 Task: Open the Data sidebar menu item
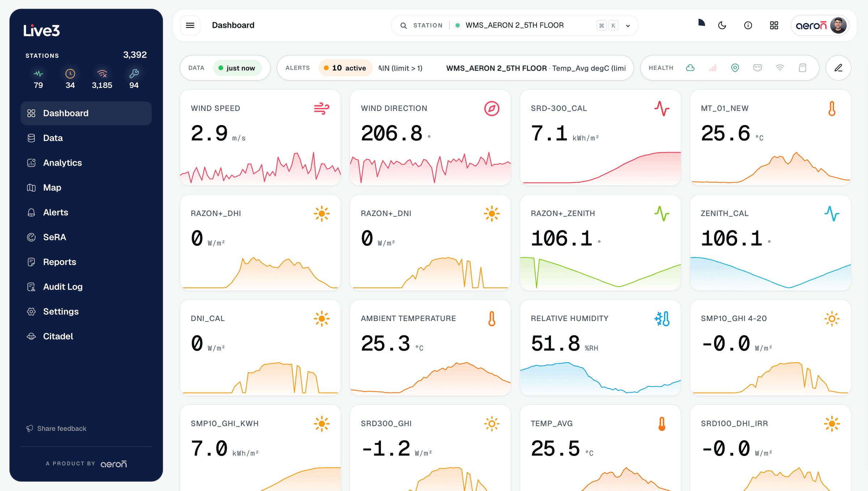86,138
